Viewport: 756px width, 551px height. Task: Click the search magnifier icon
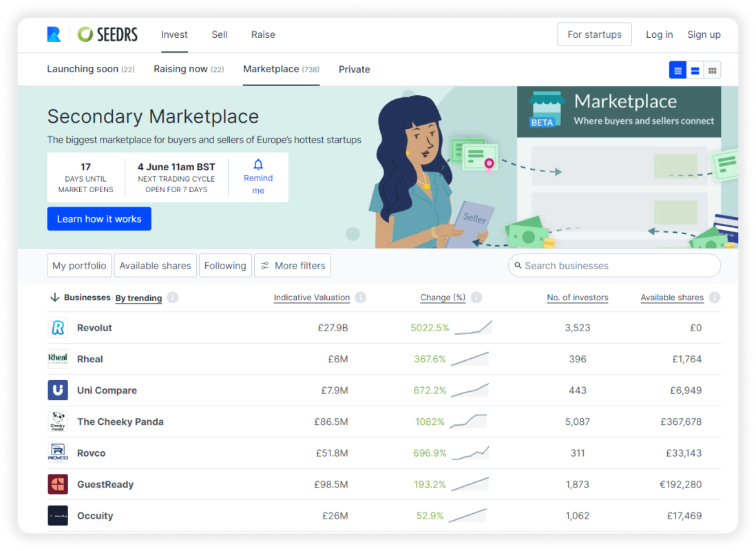(518, 265)
